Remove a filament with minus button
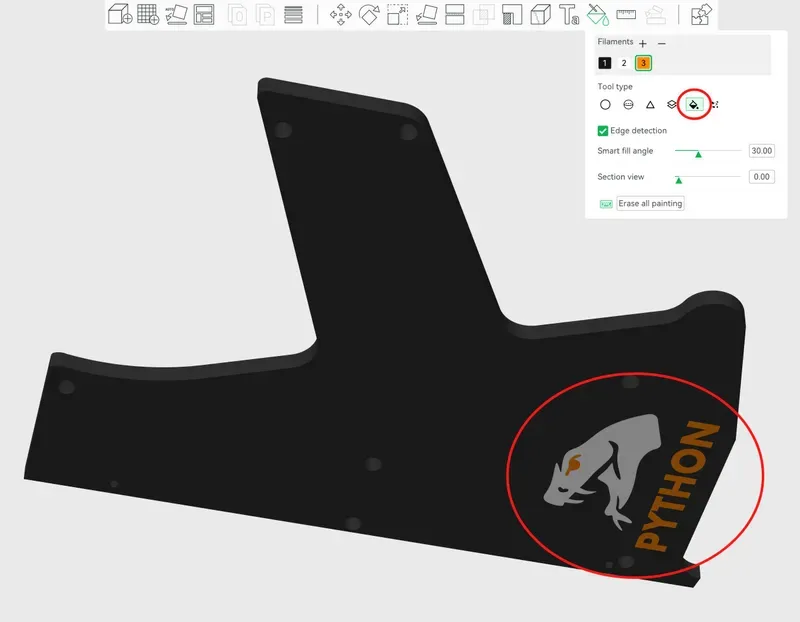The height and width of the screenshot is (622, 800). pos(661,43)
